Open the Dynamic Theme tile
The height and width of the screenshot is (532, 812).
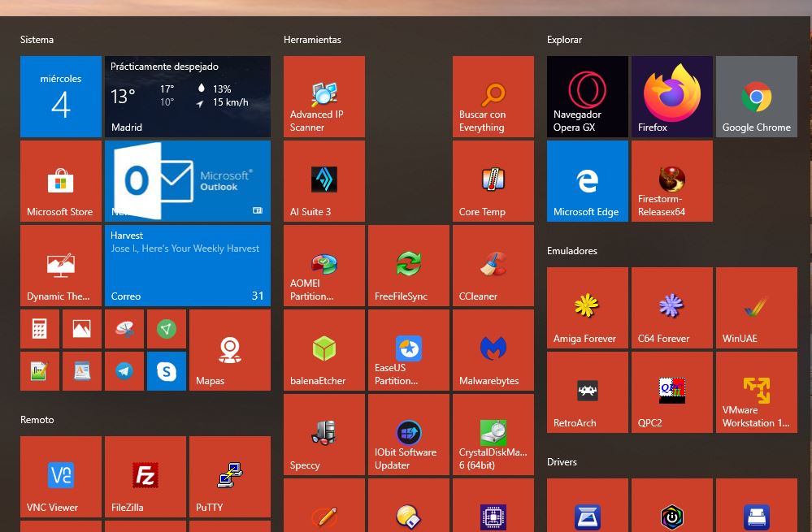[61, 266]
